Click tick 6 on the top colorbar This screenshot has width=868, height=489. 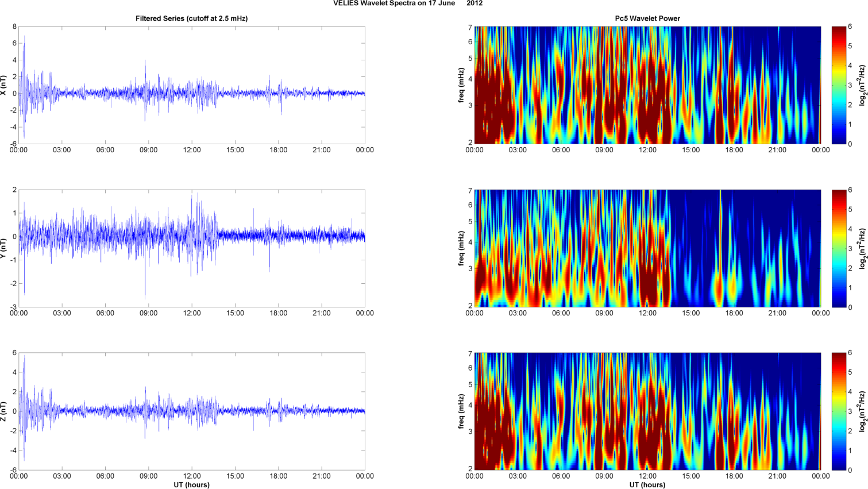pos(850,26)
